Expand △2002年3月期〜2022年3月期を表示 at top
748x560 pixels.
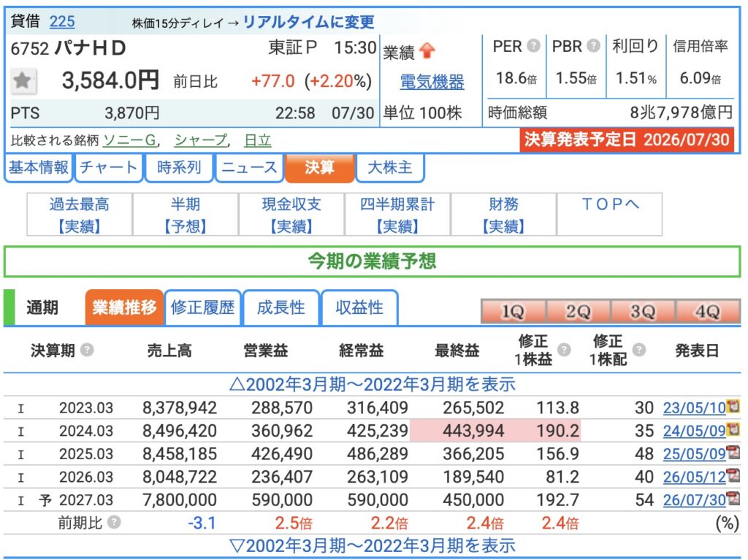coord(372,384)
